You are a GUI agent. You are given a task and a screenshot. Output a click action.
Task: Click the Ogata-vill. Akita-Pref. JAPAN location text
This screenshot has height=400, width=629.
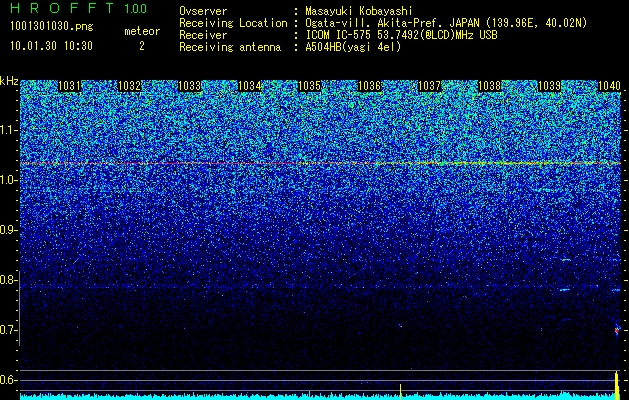pyautogui.click(x=445, y=23)
